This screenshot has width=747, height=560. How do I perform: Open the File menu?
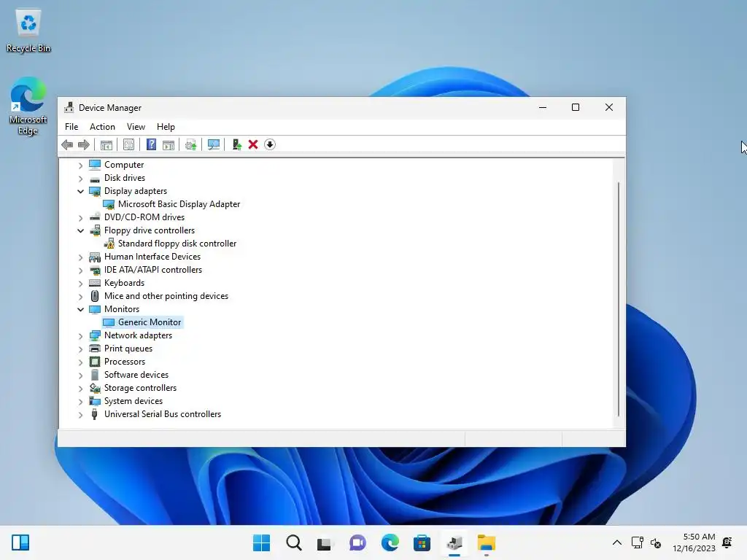[x=71, y=127]
